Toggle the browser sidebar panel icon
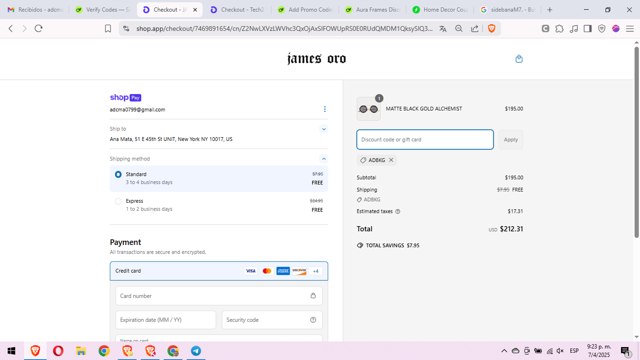Image resolution: width=640 pixels, height=360 pixels. [588, 29]
